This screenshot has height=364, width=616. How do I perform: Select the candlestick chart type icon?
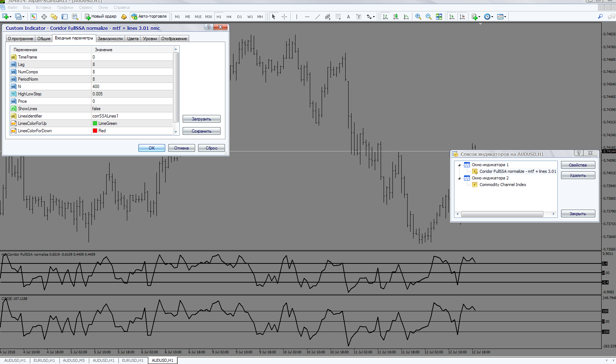point(396,17)
